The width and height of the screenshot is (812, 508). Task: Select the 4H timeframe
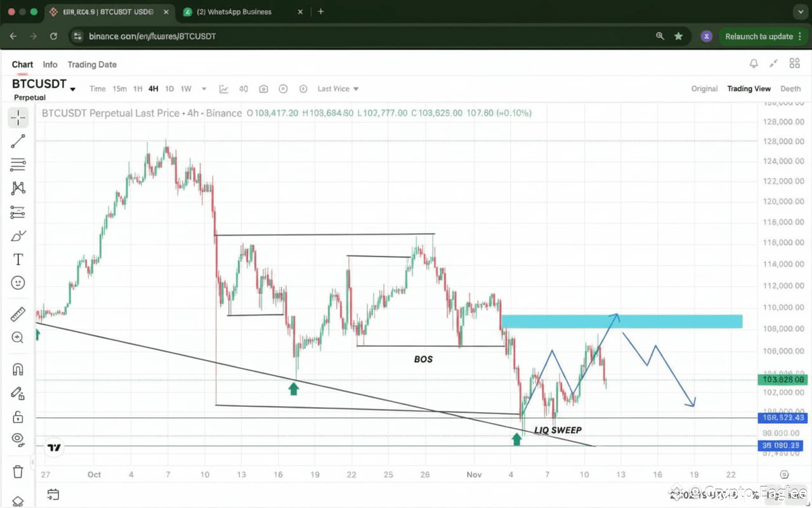click(x=154, y=89)
